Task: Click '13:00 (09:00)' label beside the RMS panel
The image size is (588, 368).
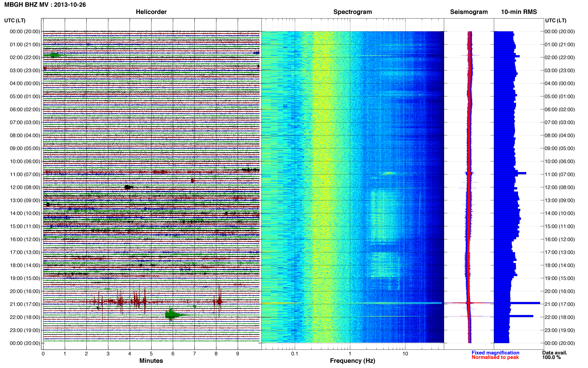Action: click(560, 200)
